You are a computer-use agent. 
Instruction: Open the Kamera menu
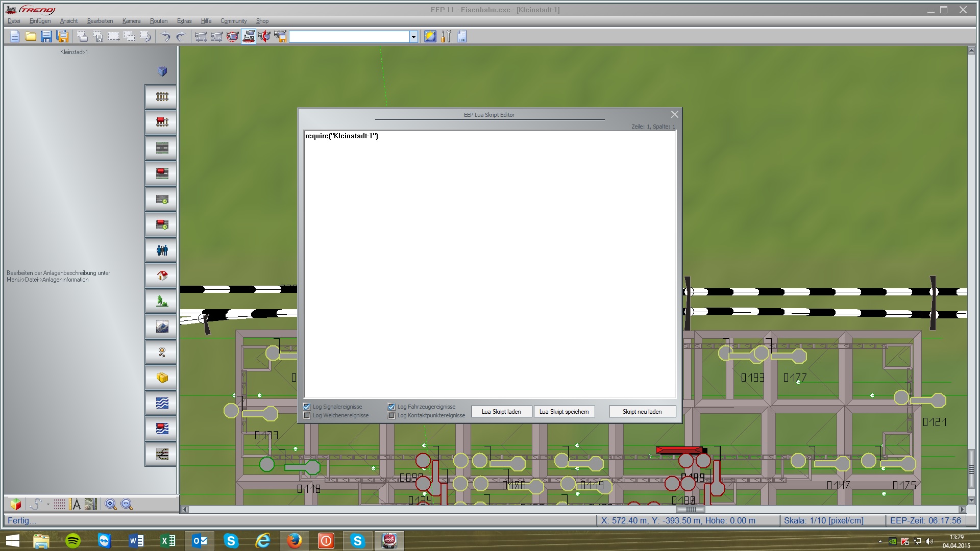click(131, 21)
